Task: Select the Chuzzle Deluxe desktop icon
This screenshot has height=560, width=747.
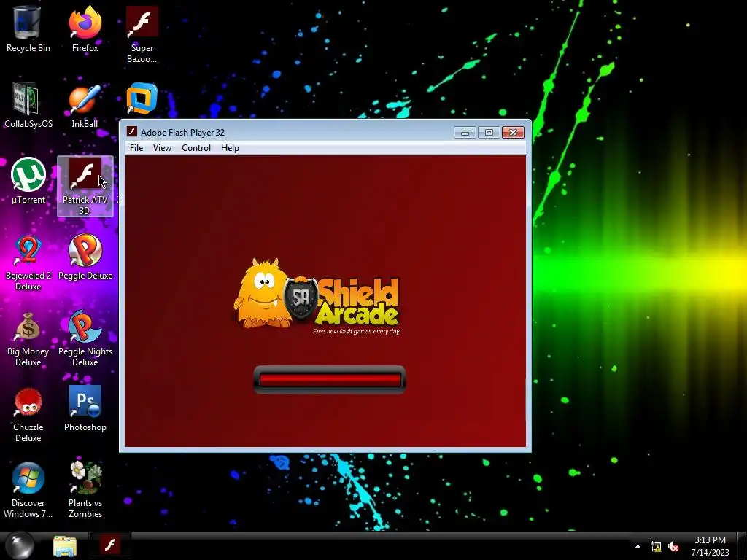Action: [28, 415]
